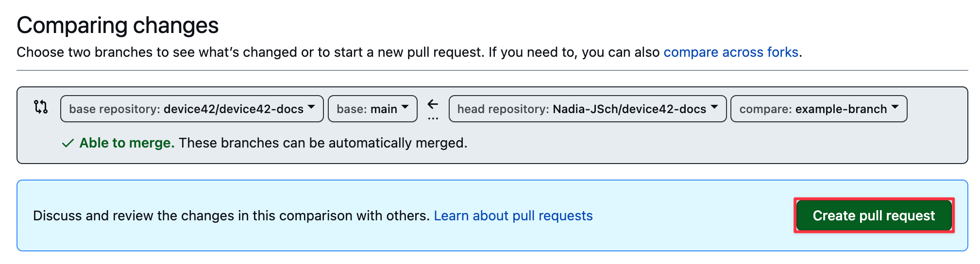Follow the compare across forks link

731,52
